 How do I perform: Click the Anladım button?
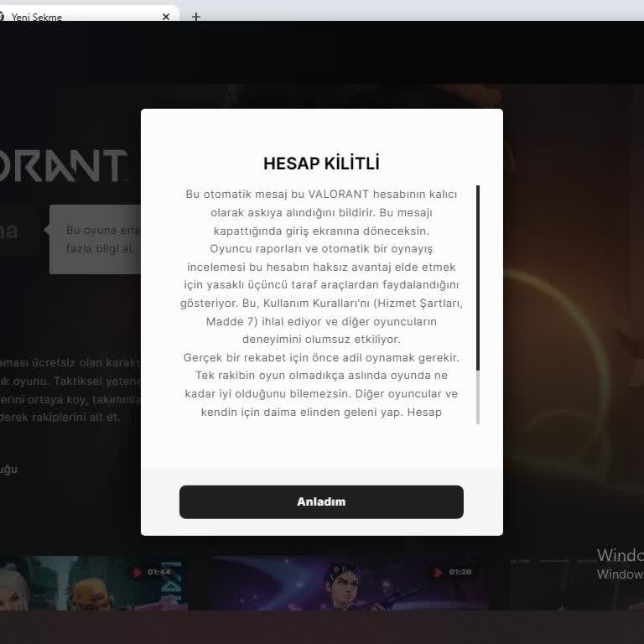pyautogui.click(x=321, y=501)
